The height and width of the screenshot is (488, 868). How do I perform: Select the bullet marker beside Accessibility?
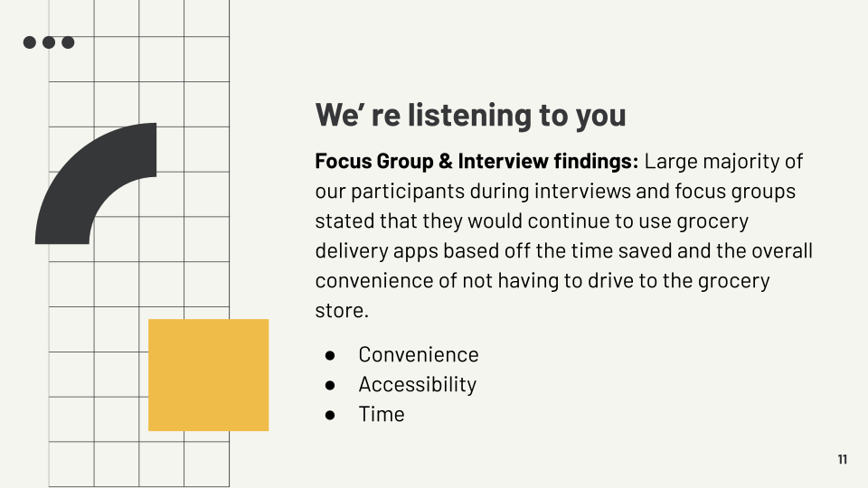[330, 385]
